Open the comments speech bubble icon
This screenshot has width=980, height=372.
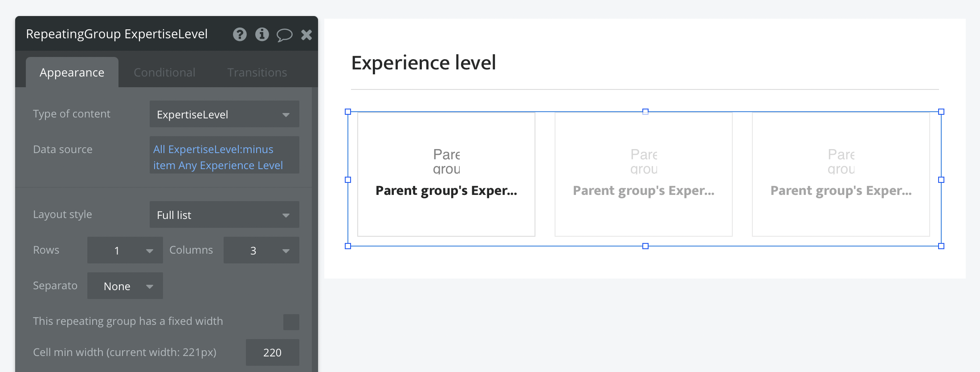(284, 35)
